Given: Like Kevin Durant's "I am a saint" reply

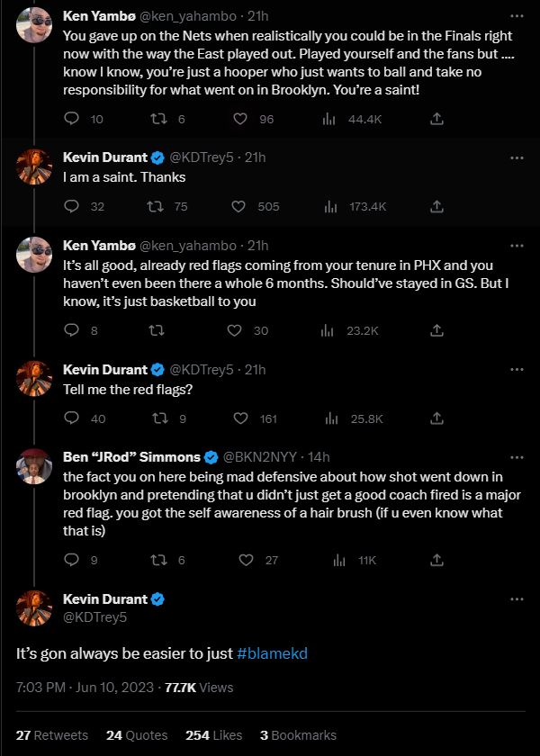Looking at the screenshot, I should coord(238,206).
